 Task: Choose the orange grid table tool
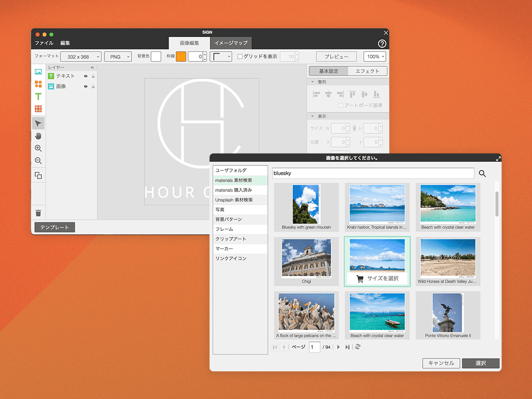(38, 109)
